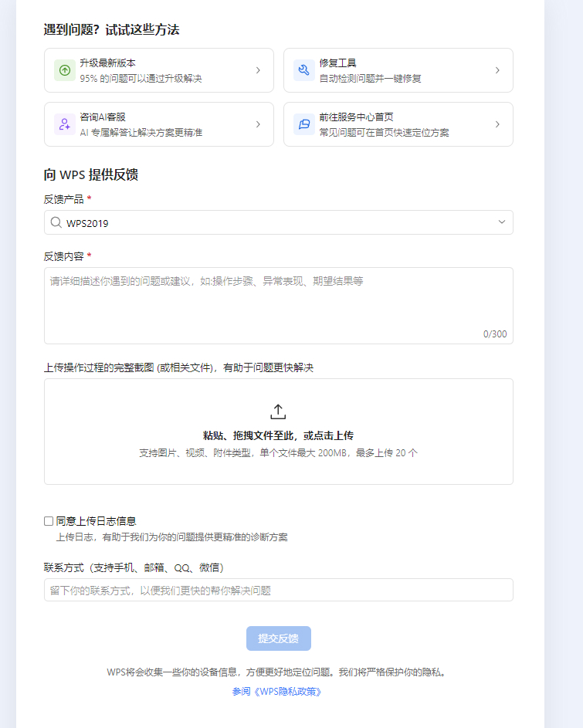Click the 同意上传日志信息 label text
This screenshot has width=583, height=728.
(97, 521)
